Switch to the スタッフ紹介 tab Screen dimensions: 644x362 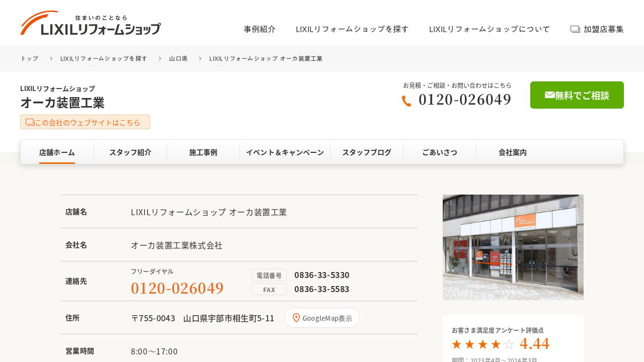pos(130,152)
